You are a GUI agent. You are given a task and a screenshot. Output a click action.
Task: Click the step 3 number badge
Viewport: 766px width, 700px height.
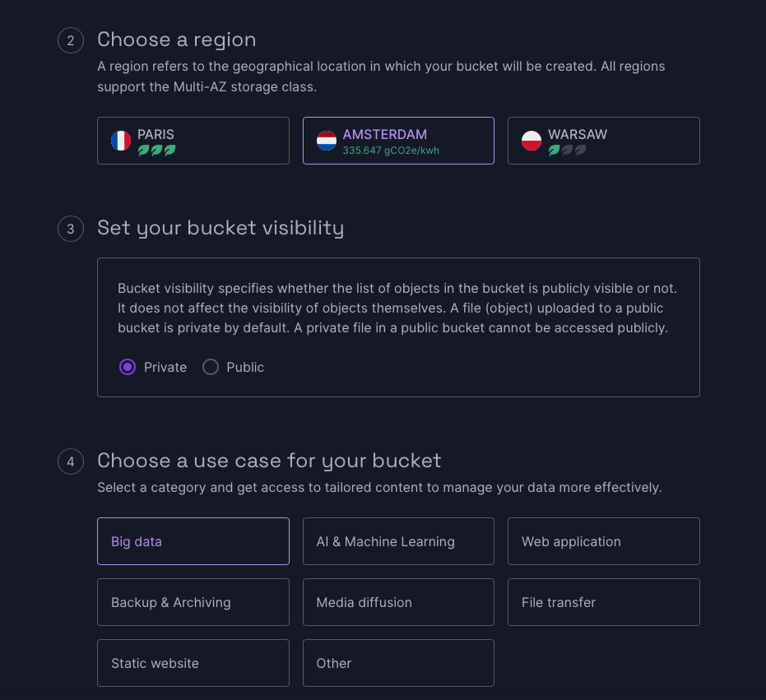click(x=71, y=229)
